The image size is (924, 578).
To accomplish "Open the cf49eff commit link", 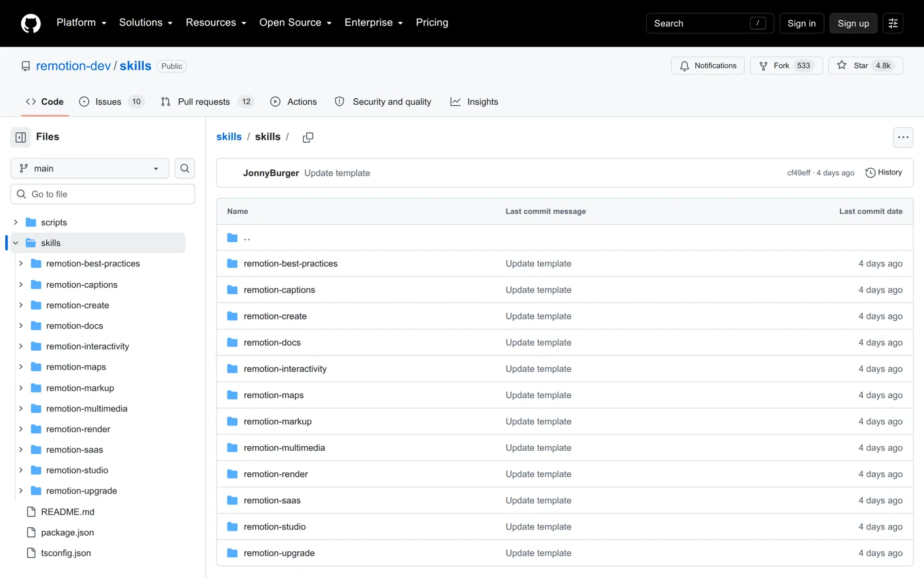I will click(799, 173).
